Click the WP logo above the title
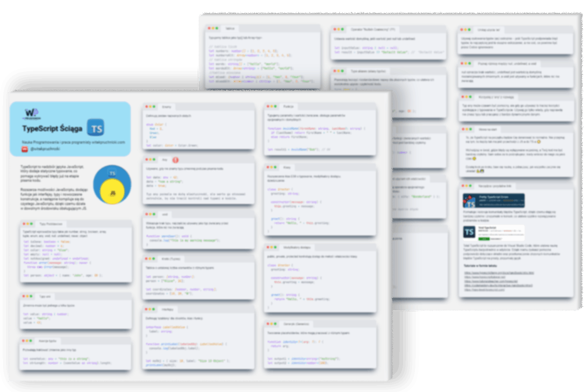This screenshot has height=392, width=588. point(32,113)
